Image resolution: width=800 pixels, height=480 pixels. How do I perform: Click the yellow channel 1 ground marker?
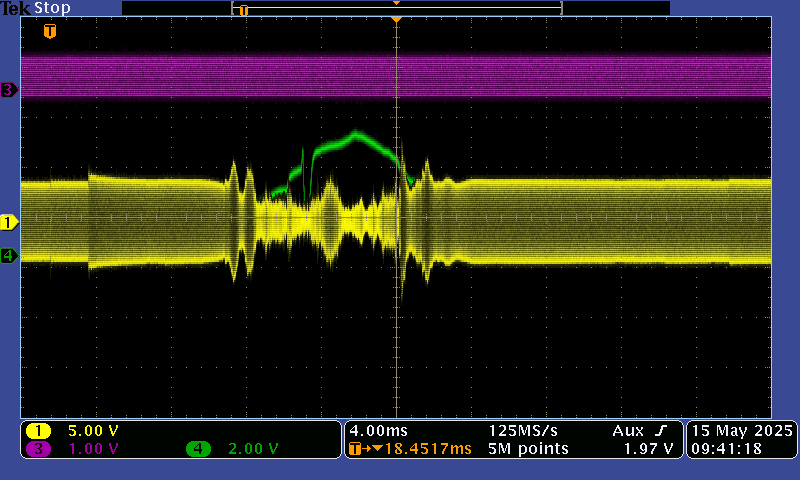(x=9, y=221)
